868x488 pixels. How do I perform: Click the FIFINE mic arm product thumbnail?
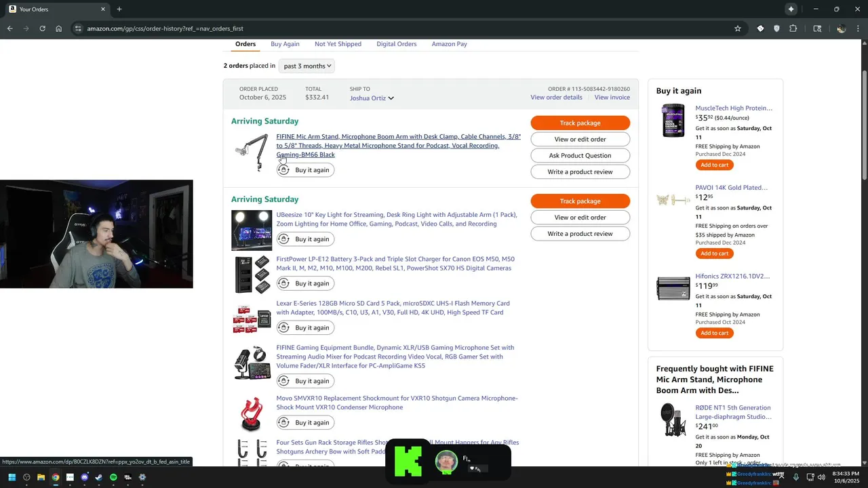251,152
